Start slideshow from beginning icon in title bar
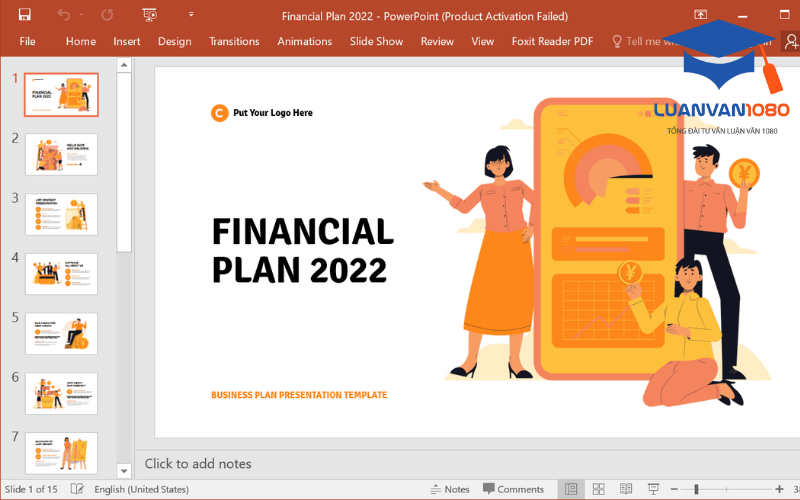 pos(149,15)
